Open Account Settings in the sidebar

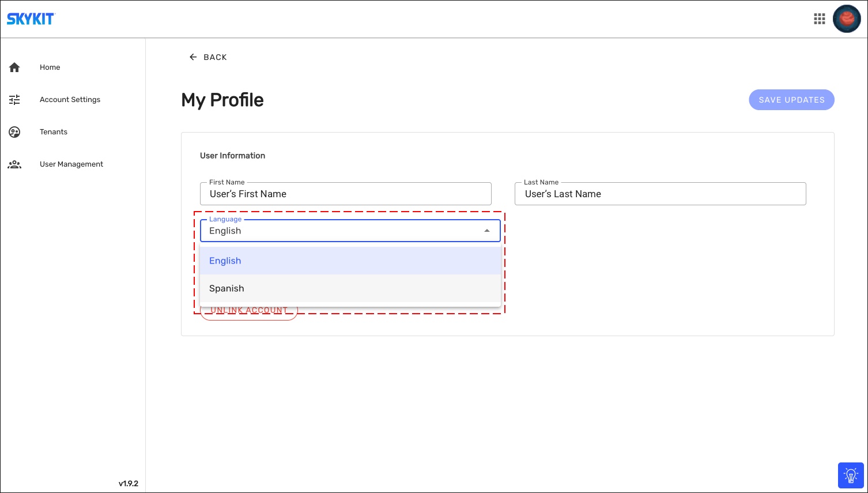pos(70,100)
